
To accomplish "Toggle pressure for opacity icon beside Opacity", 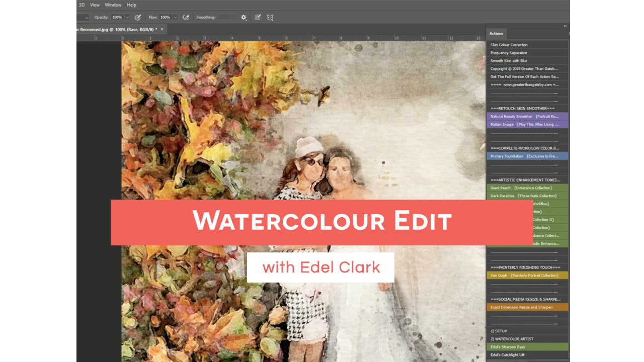I will click(x=137, y=17).
